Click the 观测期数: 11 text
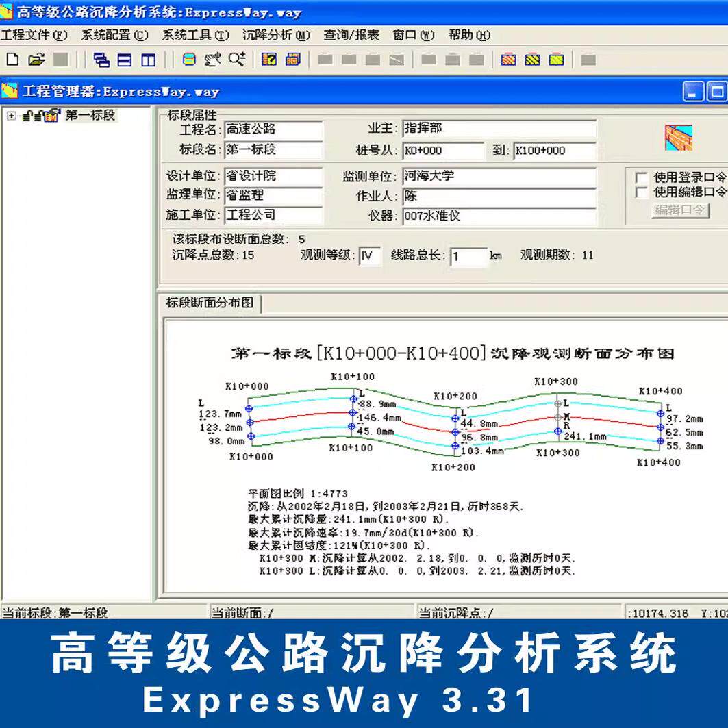This screenshot has width=728, height=728. 557,255
